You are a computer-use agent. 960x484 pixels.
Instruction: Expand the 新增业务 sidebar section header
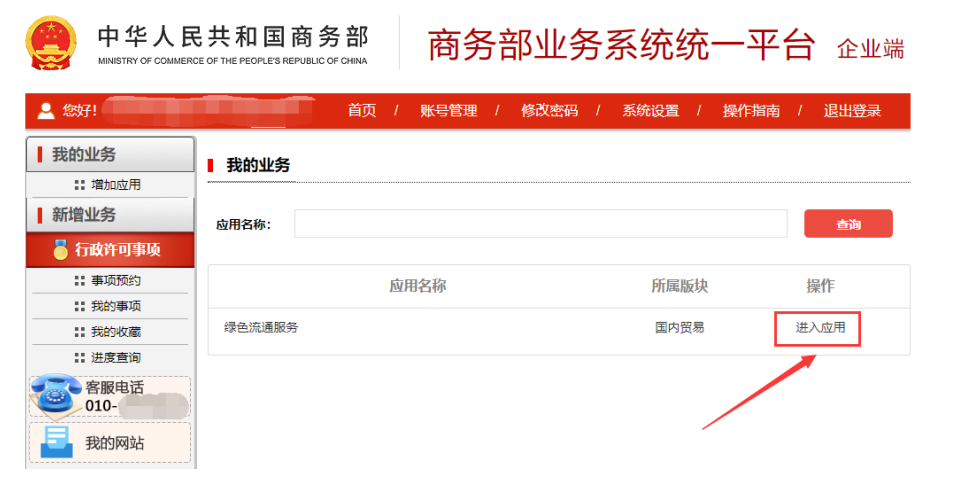(x=110, y=215)
